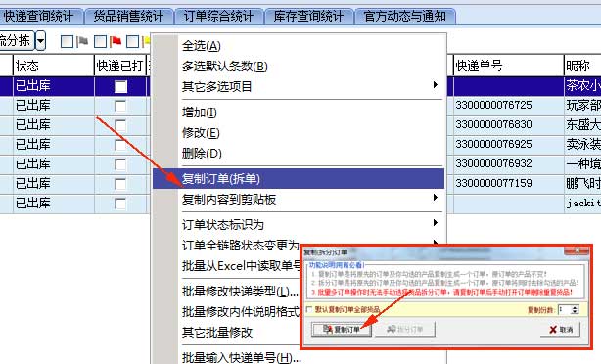The width and height of the screenshot is (601, 364).
Task: Click the 状态 column header
Action: click(53, 66)
